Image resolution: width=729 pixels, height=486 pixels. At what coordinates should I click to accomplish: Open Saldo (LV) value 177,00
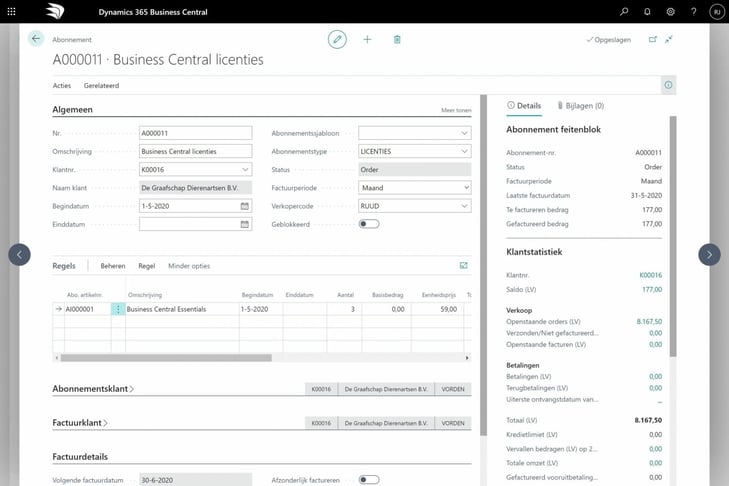click(652, 289)
